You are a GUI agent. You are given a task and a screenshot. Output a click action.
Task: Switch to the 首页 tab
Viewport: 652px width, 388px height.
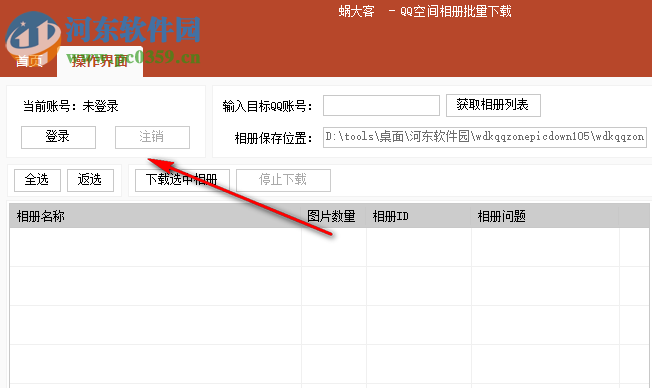(29, 61)
